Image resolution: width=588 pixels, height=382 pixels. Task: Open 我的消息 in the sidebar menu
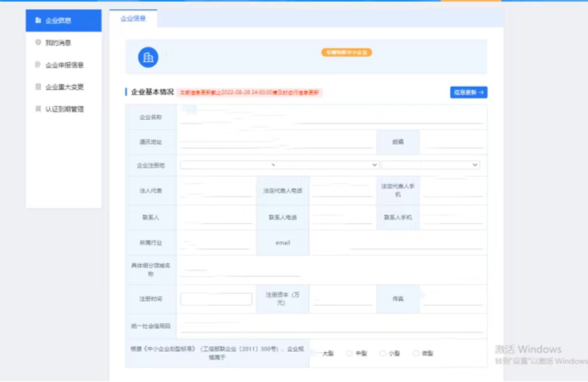(58, 43)
